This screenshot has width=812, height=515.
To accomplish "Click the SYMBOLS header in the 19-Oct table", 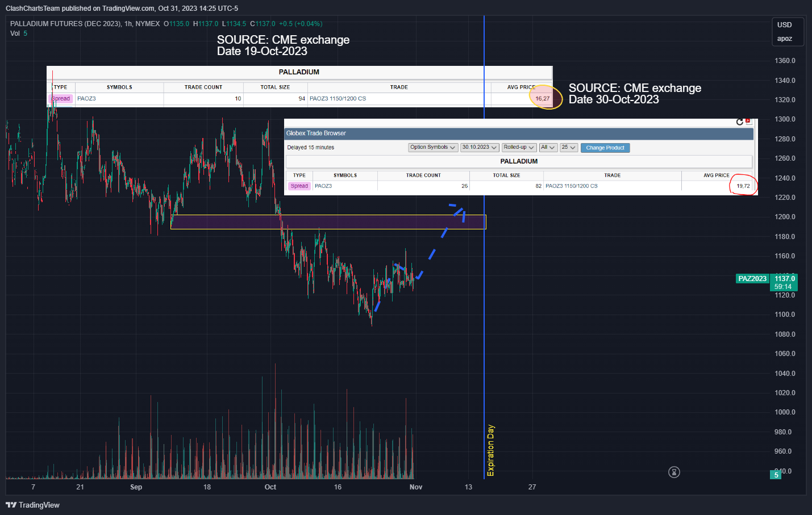I will point(119,87).
